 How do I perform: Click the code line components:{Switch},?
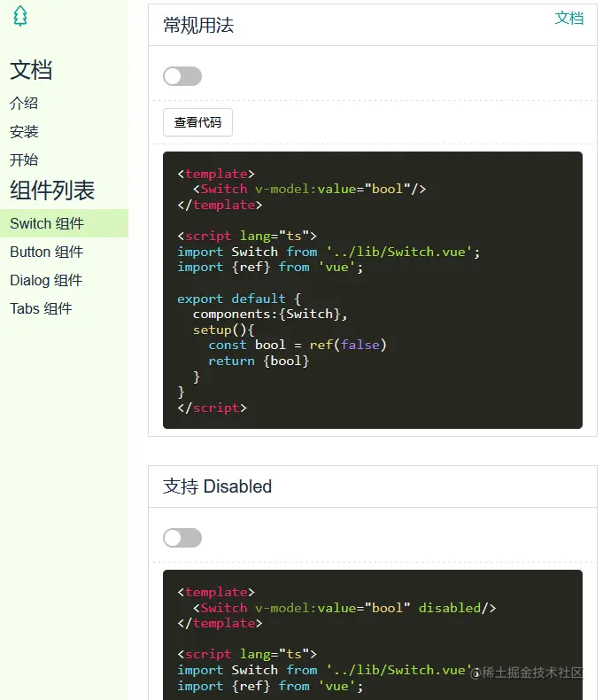click(270, 314)
